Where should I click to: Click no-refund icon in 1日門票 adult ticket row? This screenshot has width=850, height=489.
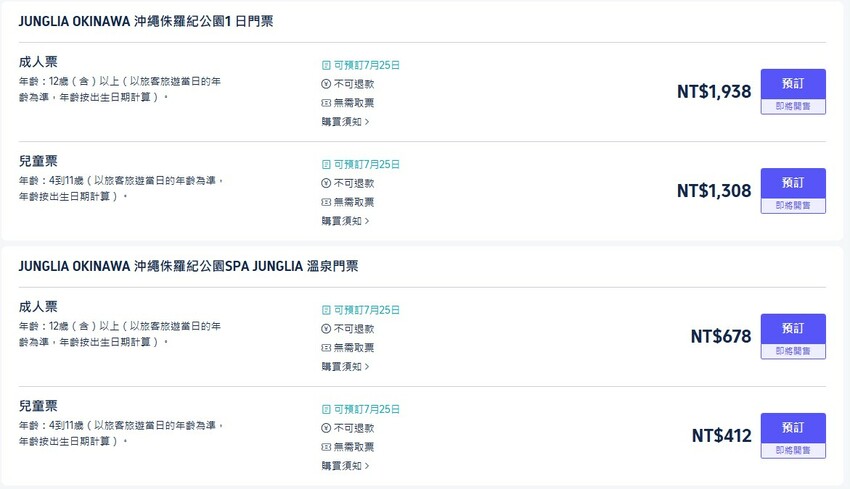tap(326, 84)
